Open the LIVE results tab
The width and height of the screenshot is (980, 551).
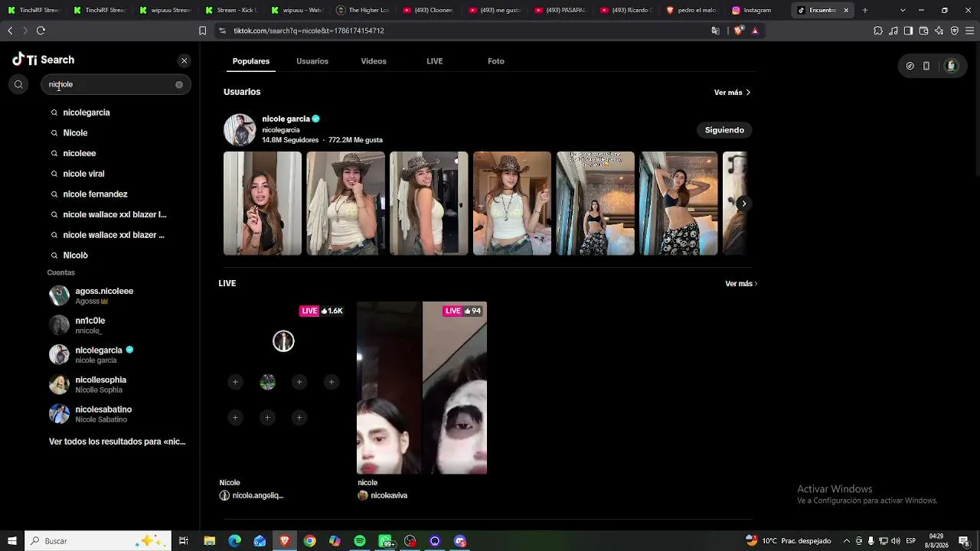point(435,61)
